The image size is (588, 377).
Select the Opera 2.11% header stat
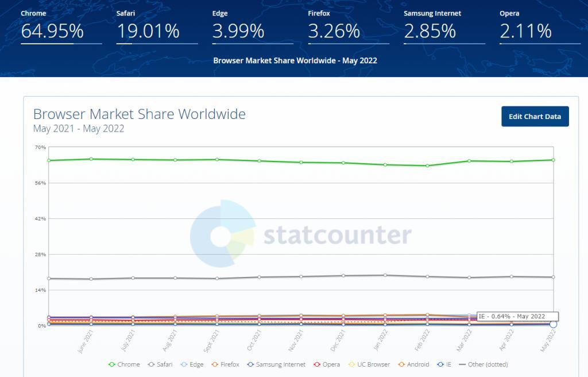525,30
